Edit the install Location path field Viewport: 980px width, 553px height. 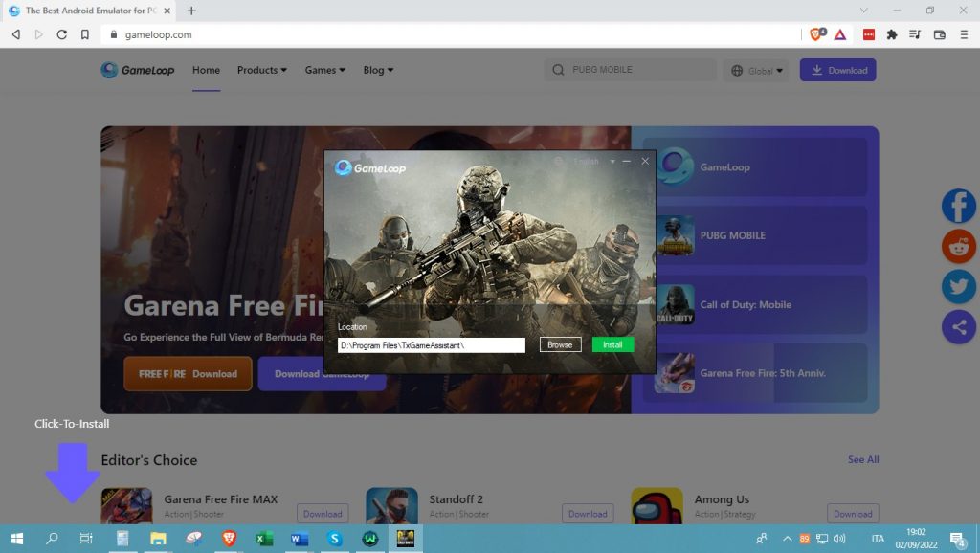pyautogui.click(x=431, y=344)
